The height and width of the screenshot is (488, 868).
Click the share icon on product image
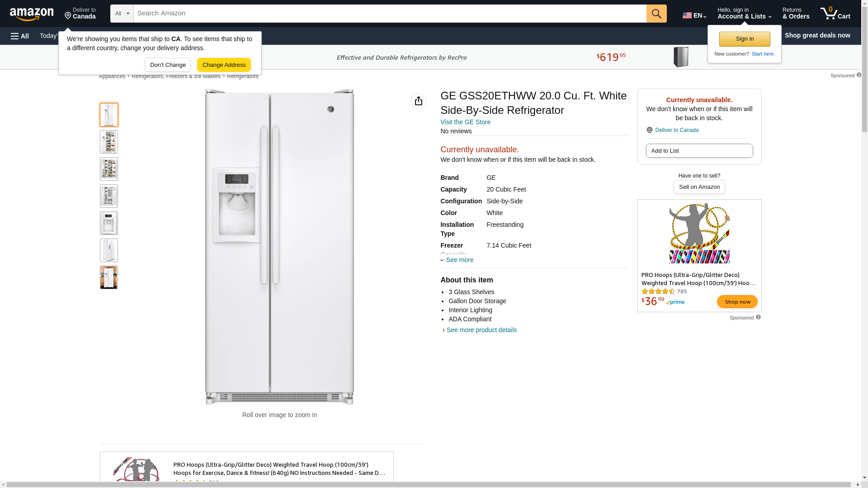pos(419,101)
